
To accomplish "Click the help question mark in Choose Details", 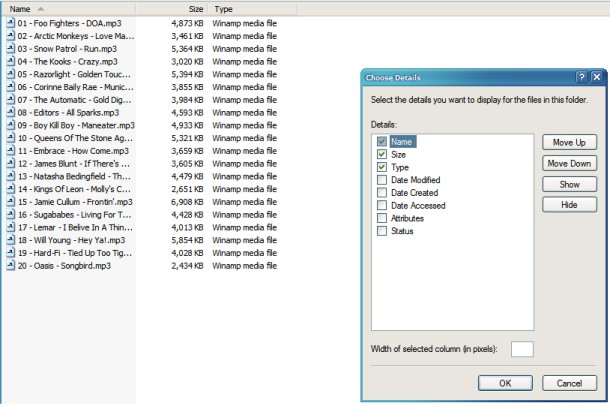I will (x=582, y=77).
